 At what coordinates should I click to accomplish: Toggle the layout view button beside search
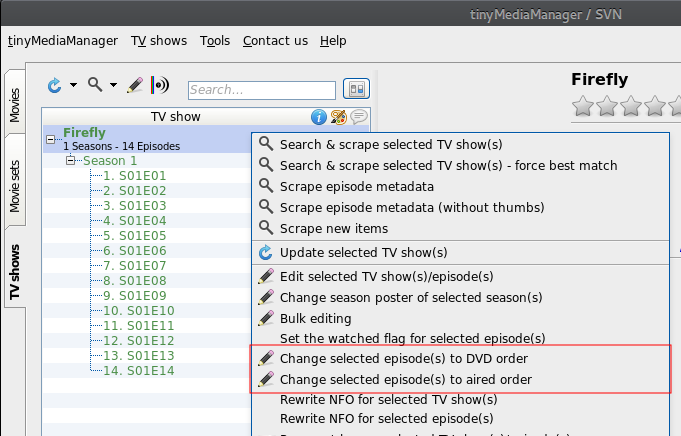[x=357, y=89]
